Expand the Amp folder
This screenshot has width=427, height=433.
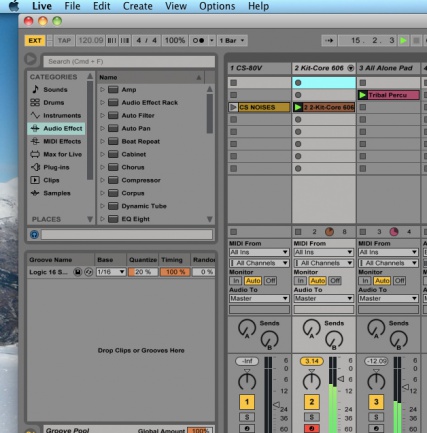pyautogui.click(x=102, y=90)
